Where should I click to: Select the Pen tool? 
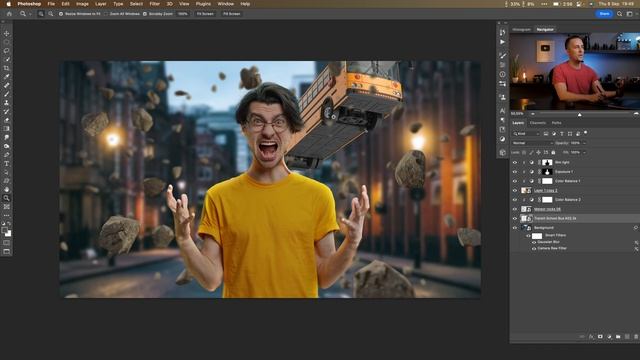coord(7,155)
